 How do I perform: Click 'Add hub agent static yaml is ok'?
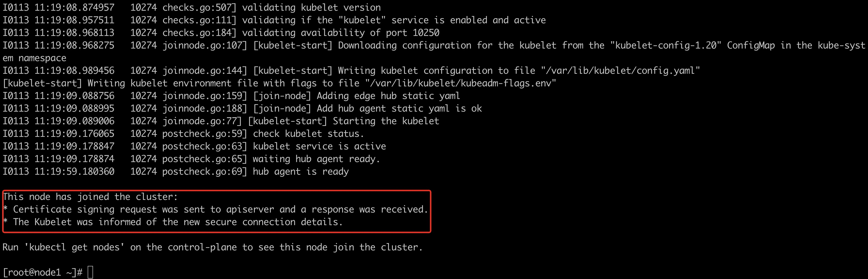pyautogui.click(x=399, y=109)
